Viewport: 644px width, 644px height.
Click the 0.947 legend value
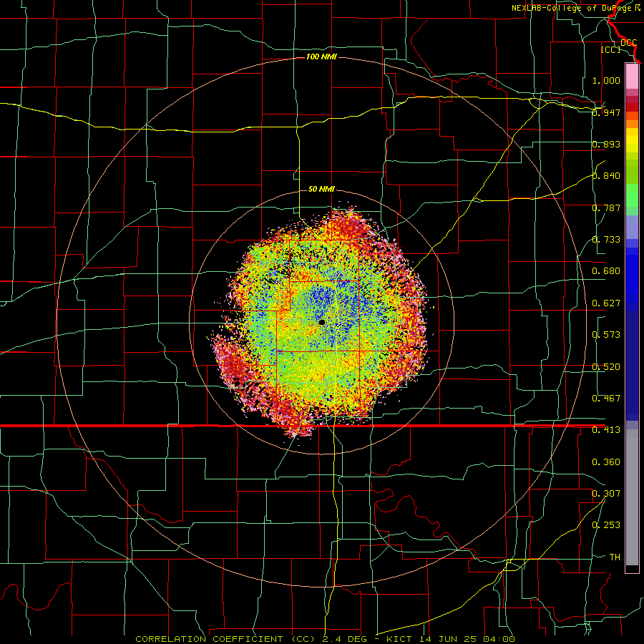coord(606,112)
